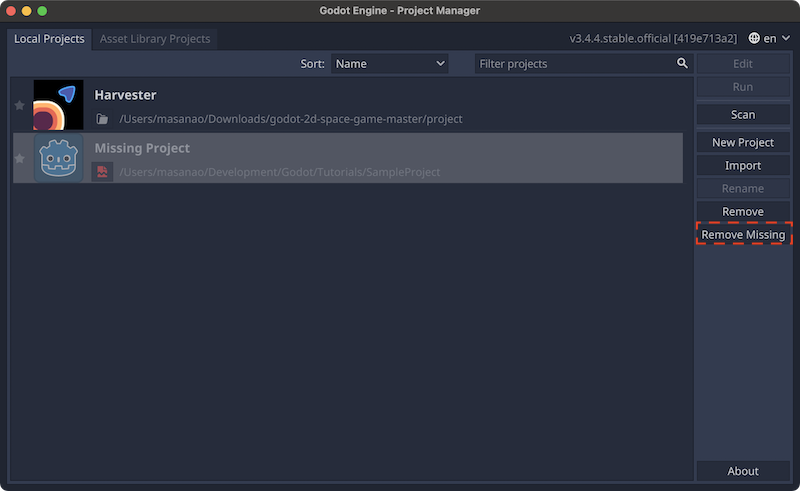Select the Harvester project title

click(x=125, y=95)
